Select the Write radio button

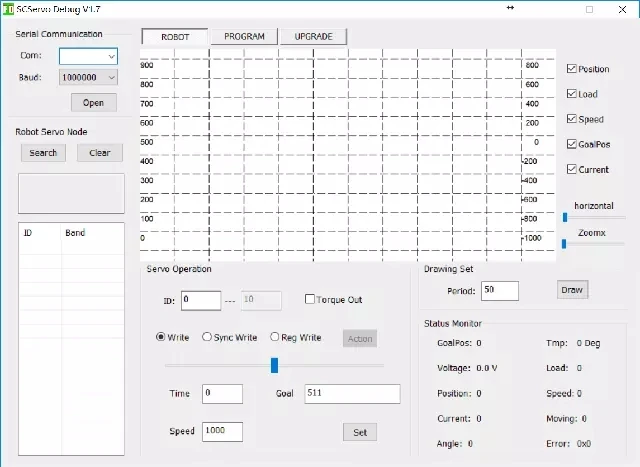tap(160, 337)
